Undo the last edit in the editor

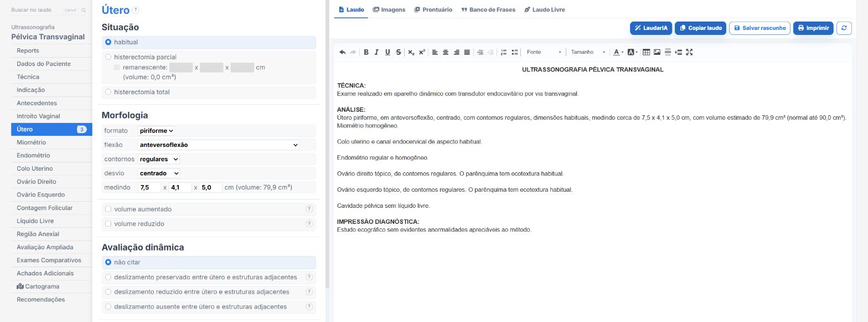coord(342,52)
